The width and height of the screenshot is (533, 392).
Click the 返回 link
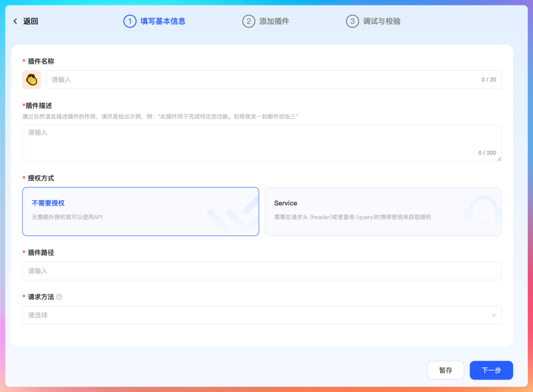(30, 21)
